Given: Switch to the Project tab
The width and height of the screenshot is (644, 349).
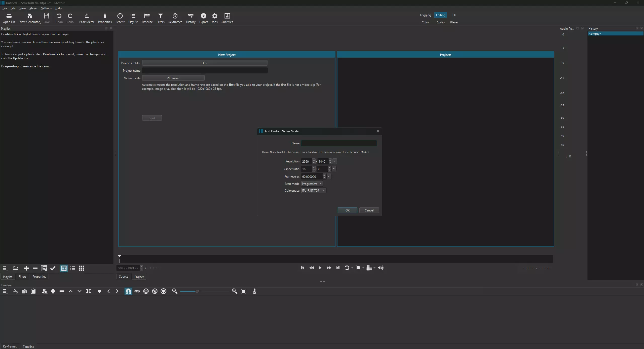Looking at the screenshot, I should point(139,277).
